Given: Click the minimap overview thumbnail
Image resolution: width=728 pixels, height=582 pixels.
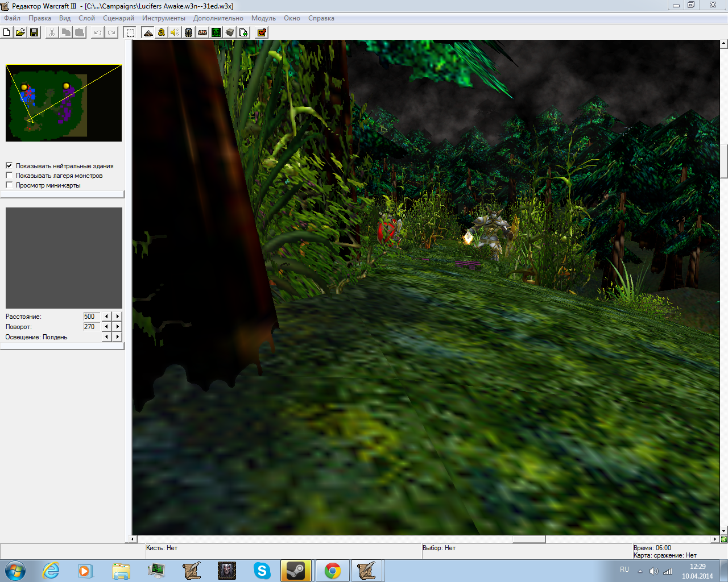Looking at the screenshot, I should pos(64,103).
